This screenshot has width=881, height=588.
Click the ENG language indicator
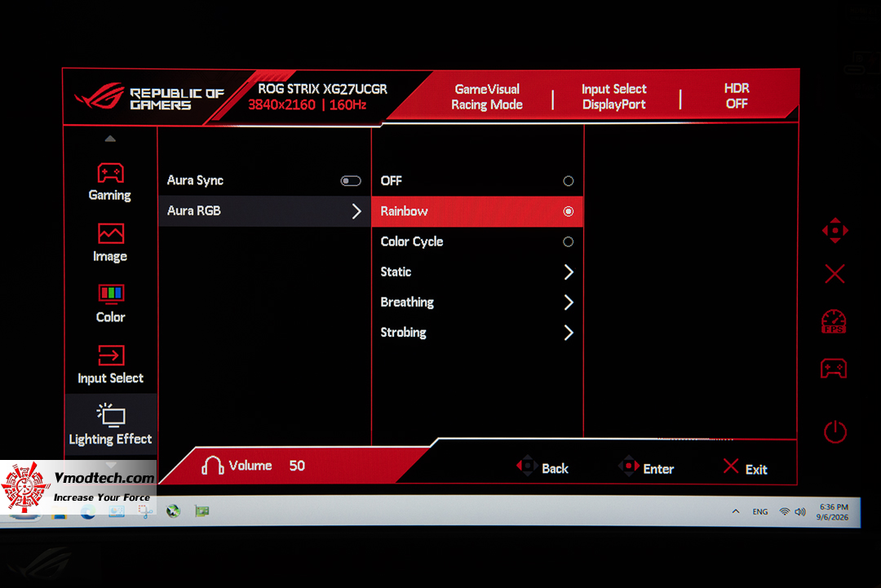coord(760,511)
